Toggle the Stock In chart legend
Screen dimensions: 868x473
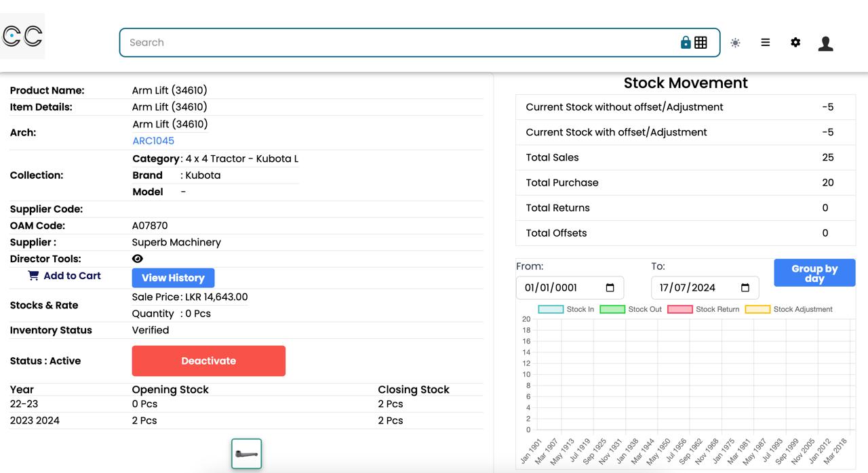click(551, 310)
